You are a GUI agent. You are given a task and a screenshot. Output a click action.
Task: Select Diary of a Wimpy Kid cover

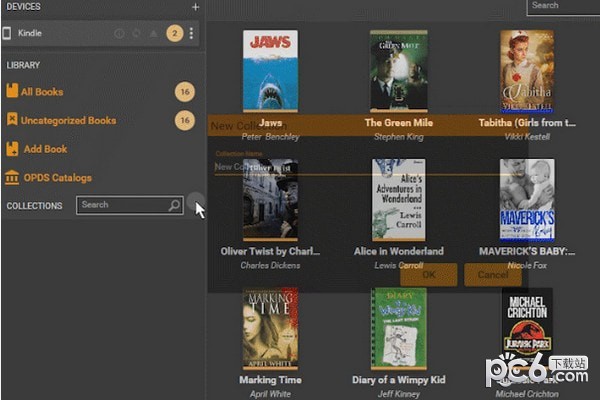tap(399, 328)
